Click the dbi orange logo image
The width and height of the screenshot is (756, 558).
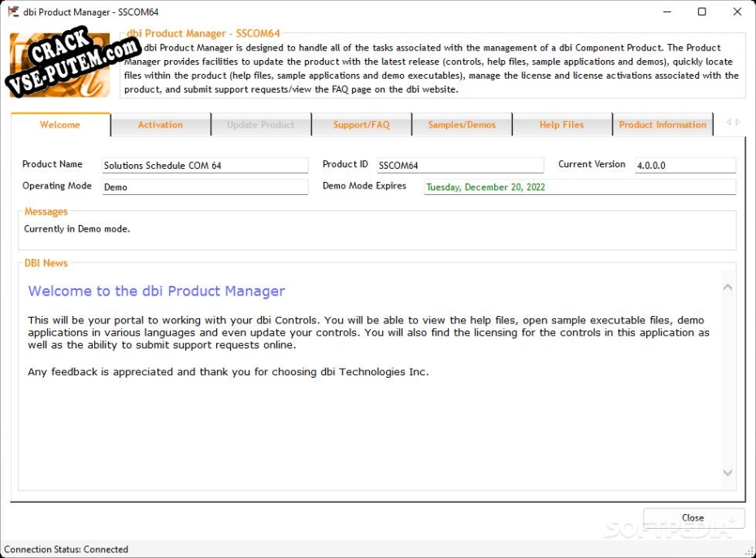click(x=60, y=65)
